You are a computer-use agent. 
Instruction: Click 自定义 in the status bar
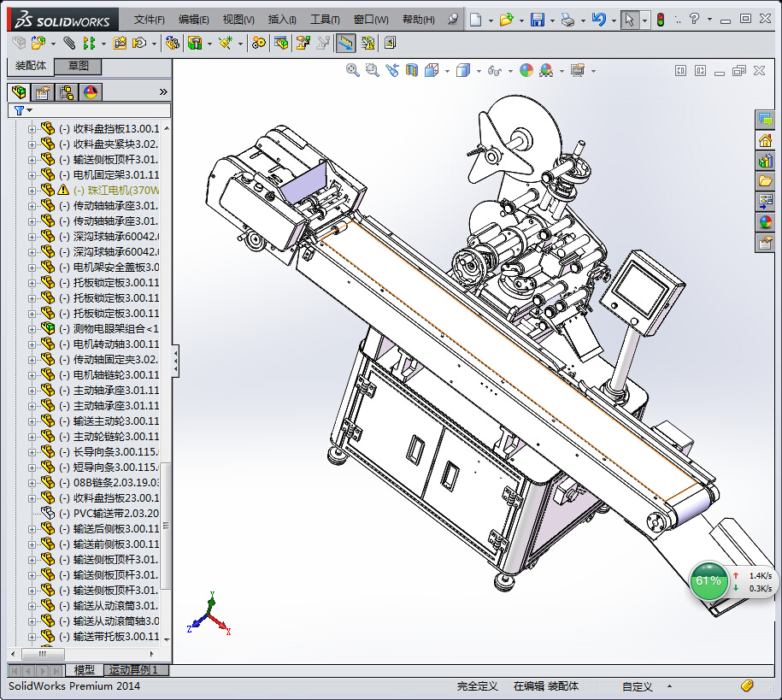[x=637, y=686]
